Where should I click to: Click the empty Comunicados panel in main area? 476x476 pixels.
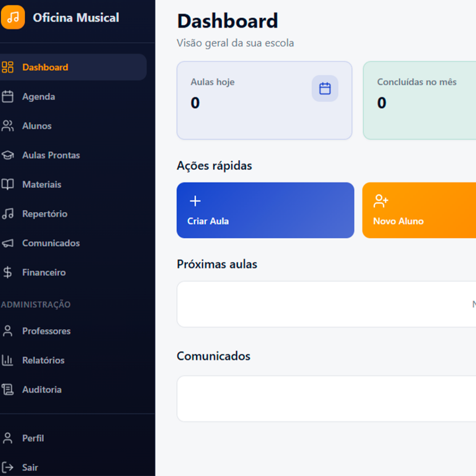point(325,399)
